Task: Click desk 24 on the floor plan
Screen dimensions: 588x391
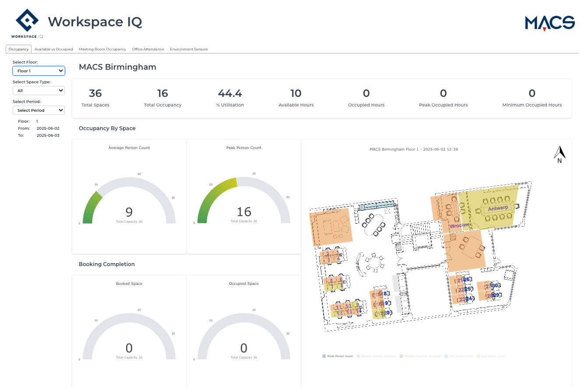Action: point(469,299)
